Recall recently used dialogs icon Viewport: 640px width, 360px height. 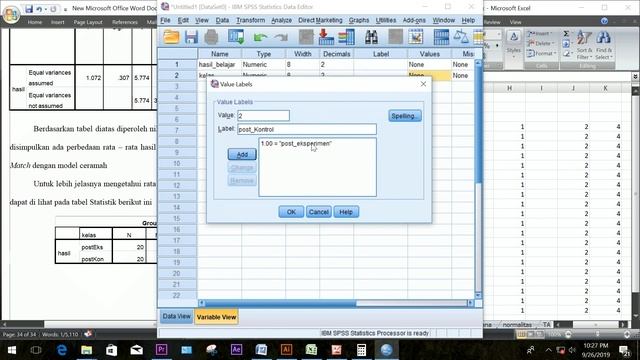(x=236, y=37)
